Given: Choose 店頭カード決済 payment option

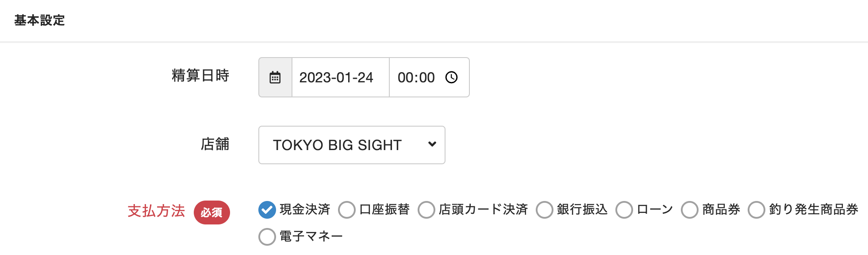Looking at the screenshot, I should (426, 210).
